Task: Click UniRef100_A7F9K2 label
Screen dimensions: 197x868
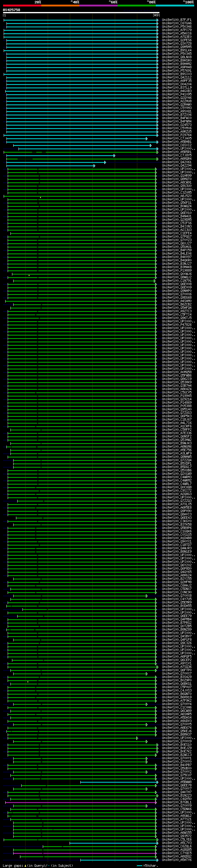Action: [x=176, y=700]
